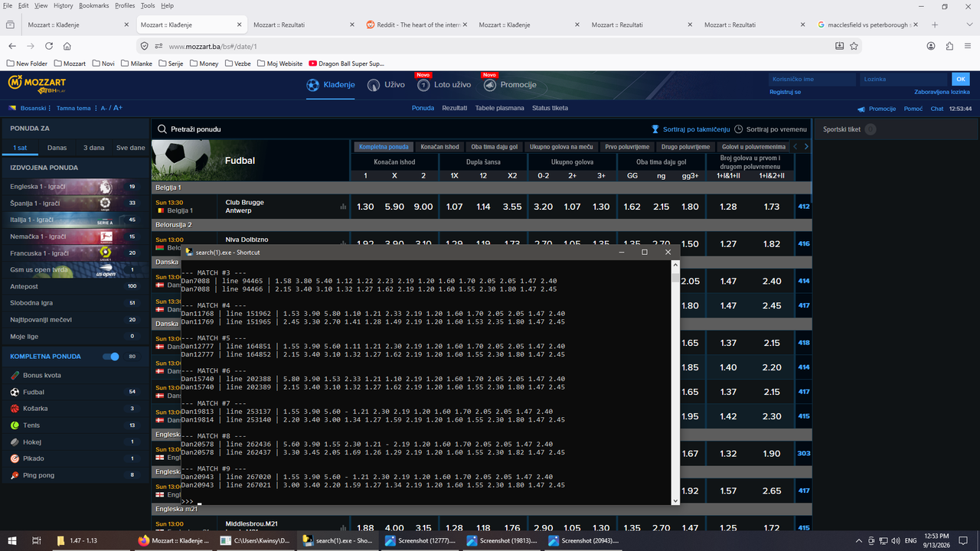This screenshot has height=551, width=980.
Task: Open the Zaboravljena lozinka link
Action: [942, 92]
